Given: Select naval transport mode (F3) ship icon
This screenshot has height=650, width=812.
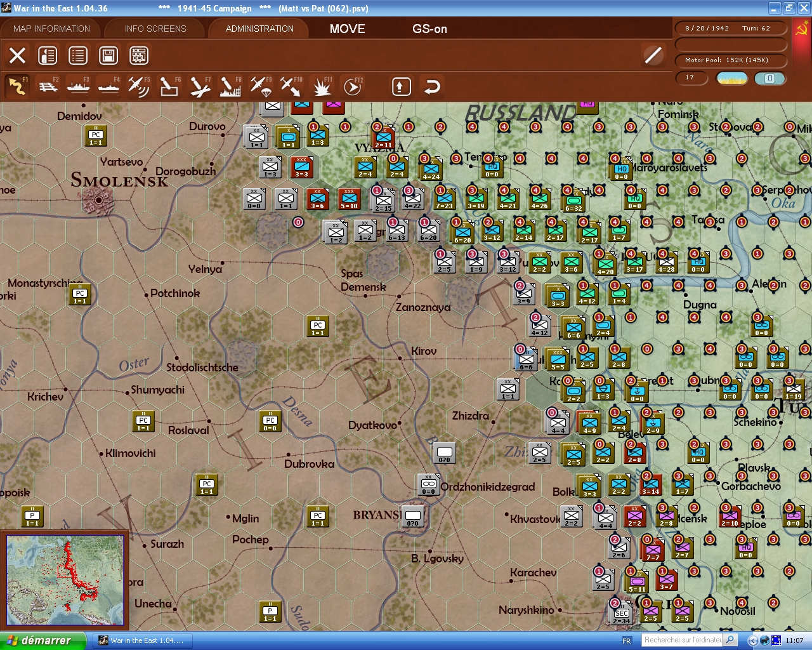Looking at the screenshot, I should [79, 86].
